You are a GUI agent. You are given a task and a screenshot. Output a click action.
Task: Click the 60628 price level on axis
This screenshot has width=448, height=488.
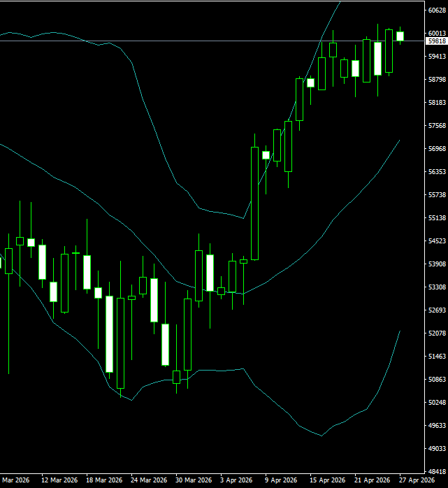pos(438,10)
